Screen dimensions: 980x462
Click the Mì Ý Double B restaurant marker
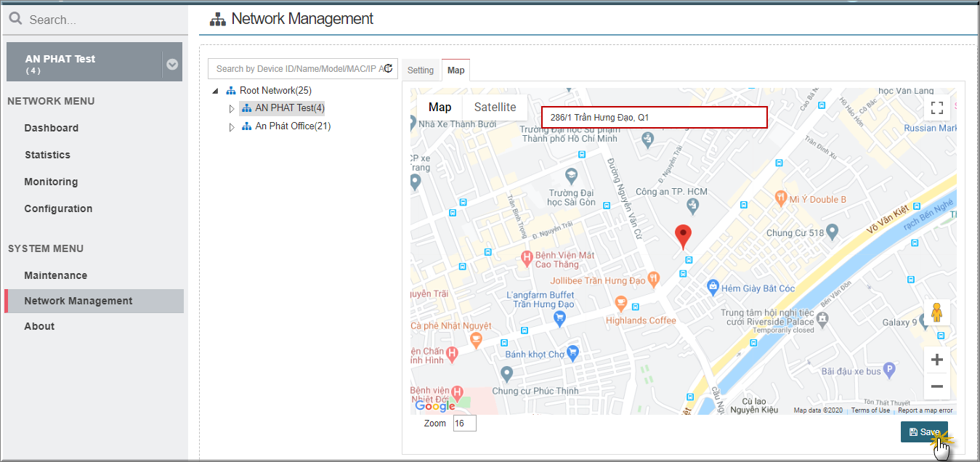tap(780, 198)
